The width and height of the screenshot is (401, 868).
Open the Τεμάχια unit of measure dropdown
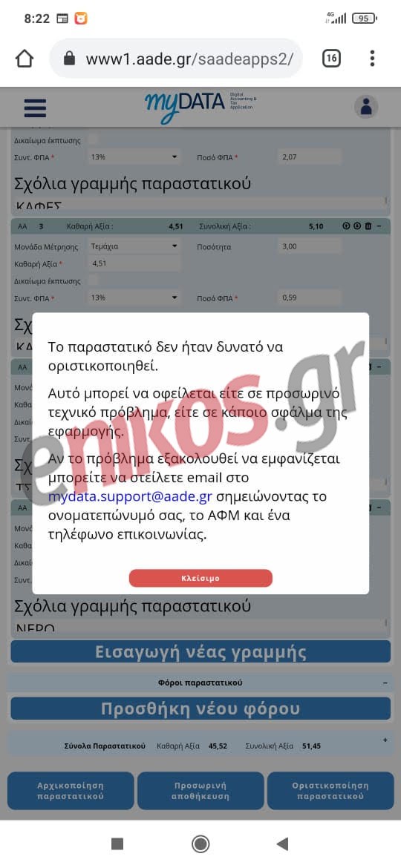point(134,246)
